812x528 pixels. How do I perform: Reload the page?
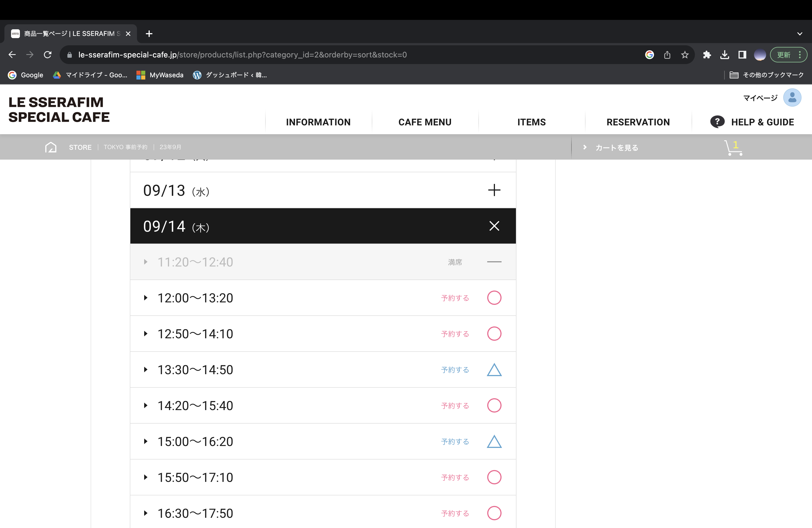[x=48, y=55]
